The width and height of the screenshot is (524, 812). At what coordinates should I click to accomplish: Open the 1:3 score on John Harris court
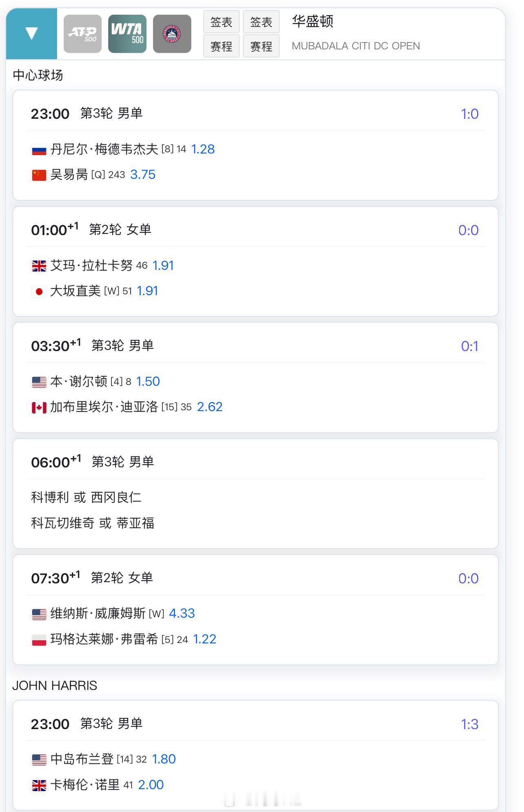click(x=469, y=724)
